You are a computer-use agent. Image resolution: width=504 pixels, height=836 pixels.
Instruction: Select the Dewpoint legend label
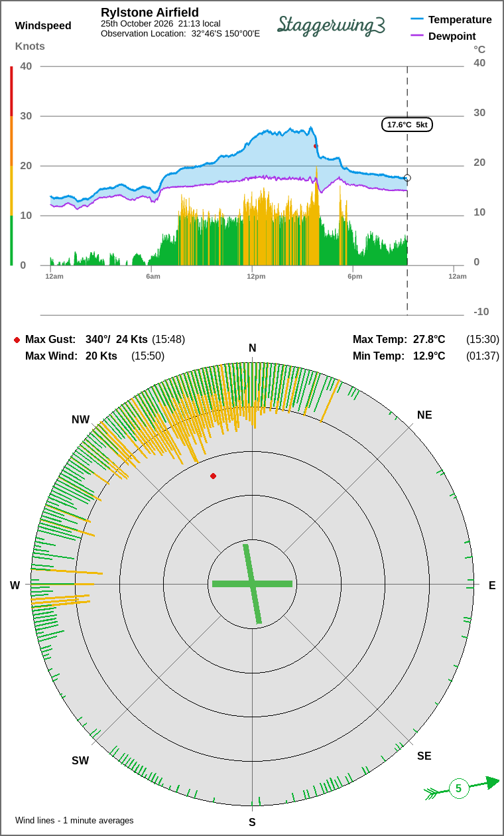pyautogui.click(x=452, y=36)
